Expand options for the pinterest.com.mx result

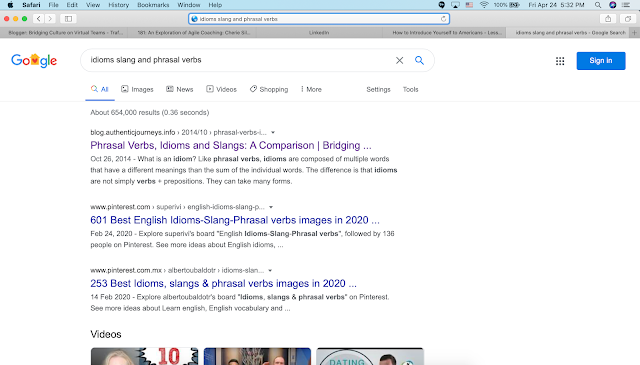coord(270,270)
